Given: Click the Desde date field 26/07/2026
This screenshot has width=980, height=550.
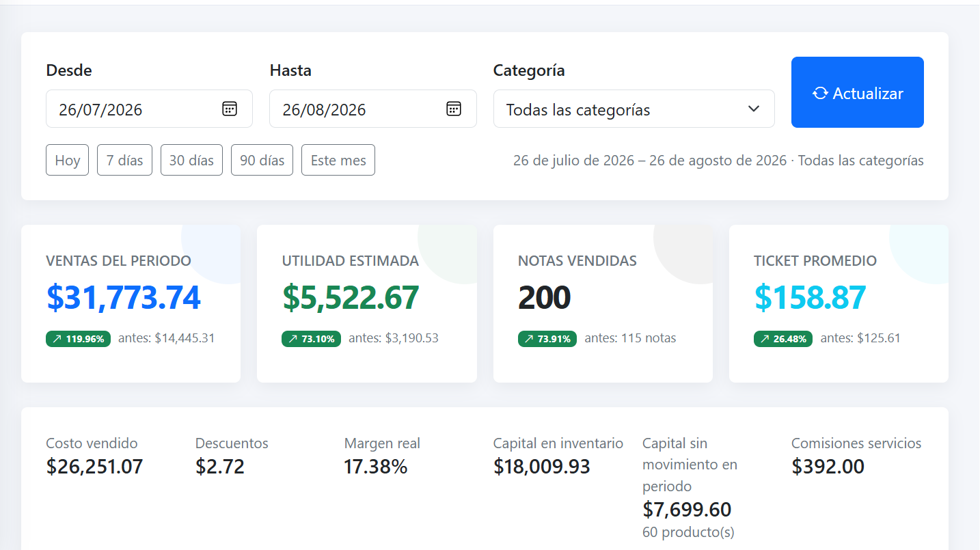Looking at the screenshot, I should pyautogui.click(x=149, y=109).
